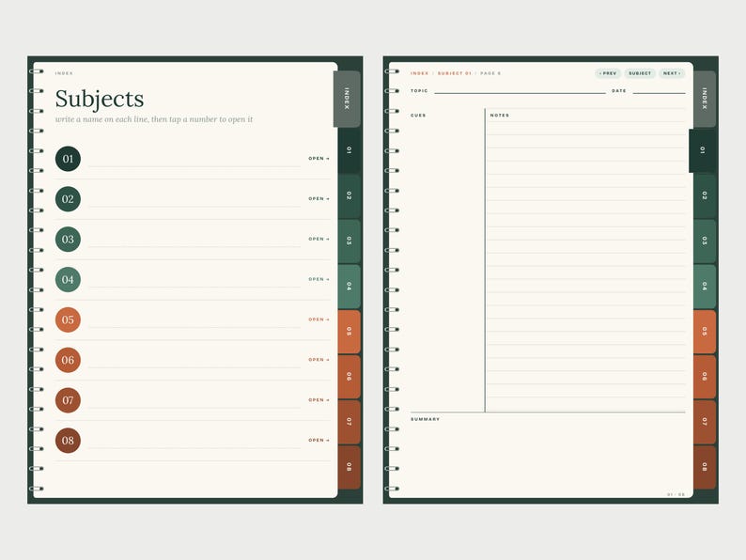
Task: Tap the 04 number circle on Subjects page
Action: tap(68, 280)
